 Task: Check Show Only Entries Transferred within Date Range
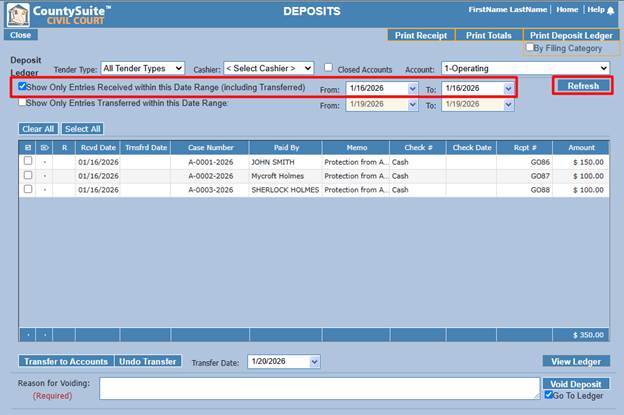tap(22, 102)
